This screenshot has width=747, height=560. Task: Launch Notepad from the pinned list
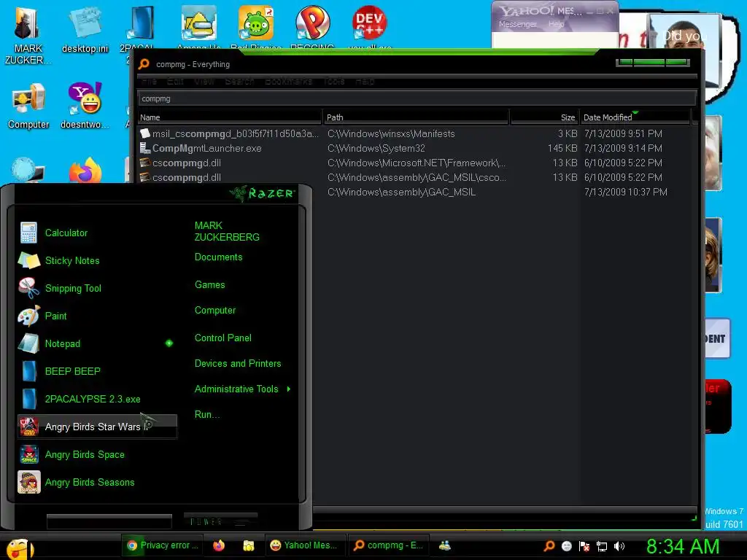97,343
